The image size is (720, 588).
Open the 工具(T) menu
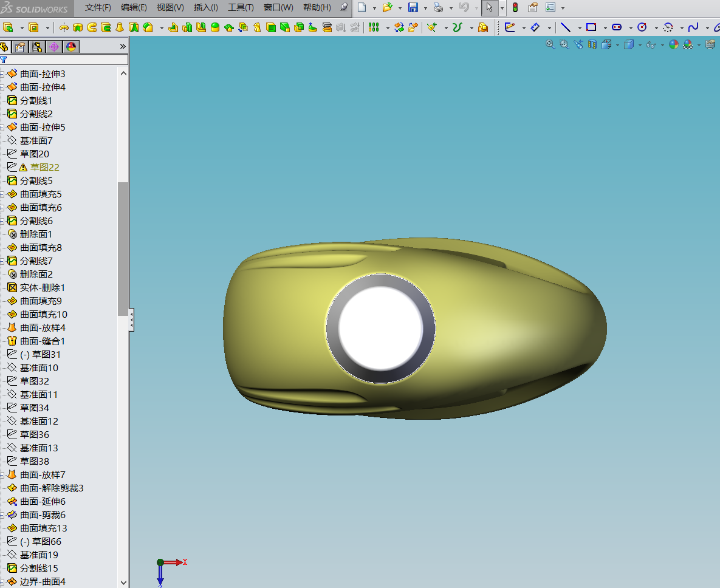[241, 7]
